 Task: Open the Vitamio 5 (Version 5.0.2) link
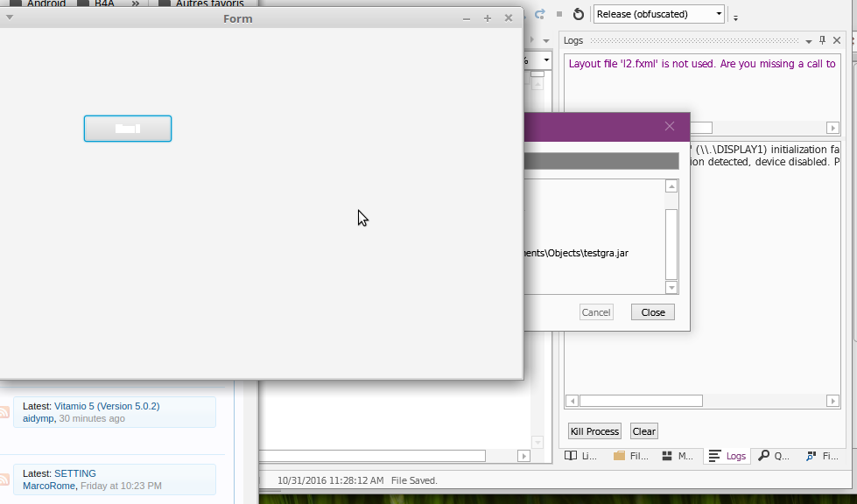(107, 406)
